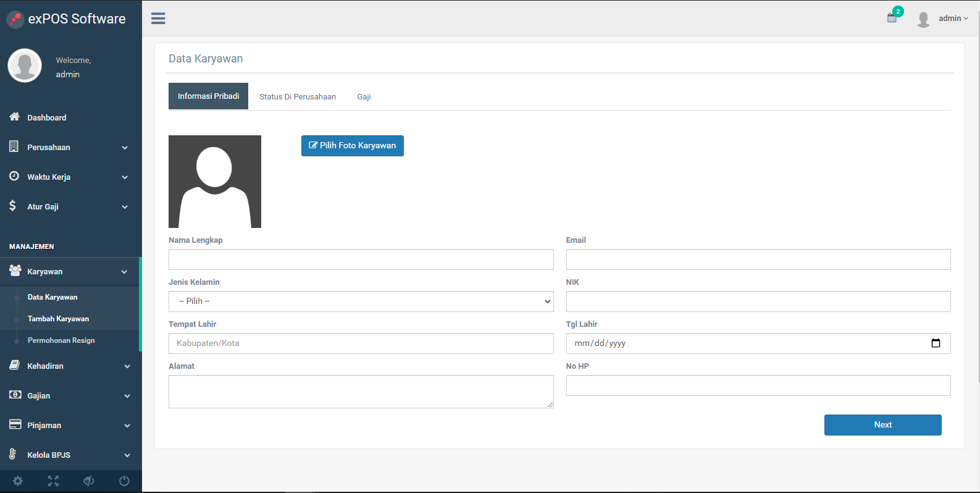Viewport: 980px width, 493px height.
Task: Open the Jenis Kelamin dropdown
Action: (x=361, y=301)
